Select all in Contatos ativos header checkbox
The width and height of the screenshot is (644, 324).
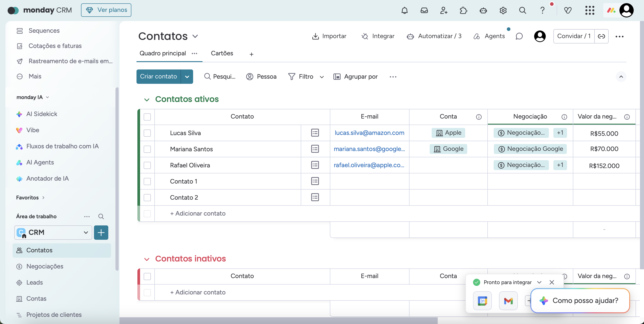[147, 117]
